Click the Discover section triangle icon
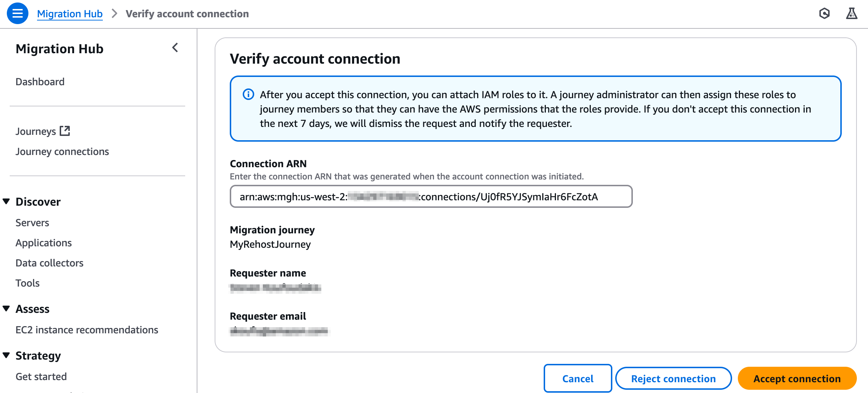The height and width of the screenshot is (393, 868). 6,201
